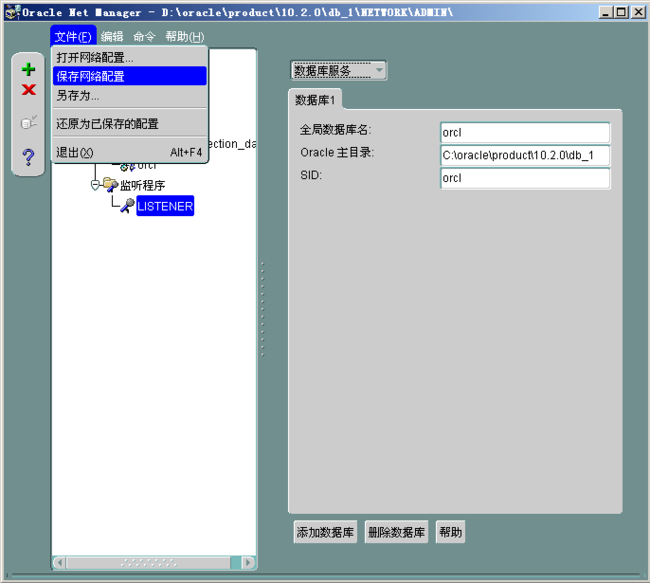Choose 打开网络配置... from the file menu
Image resolution: width=650 pixels, height=583 pixels.
tap(129, 57)
